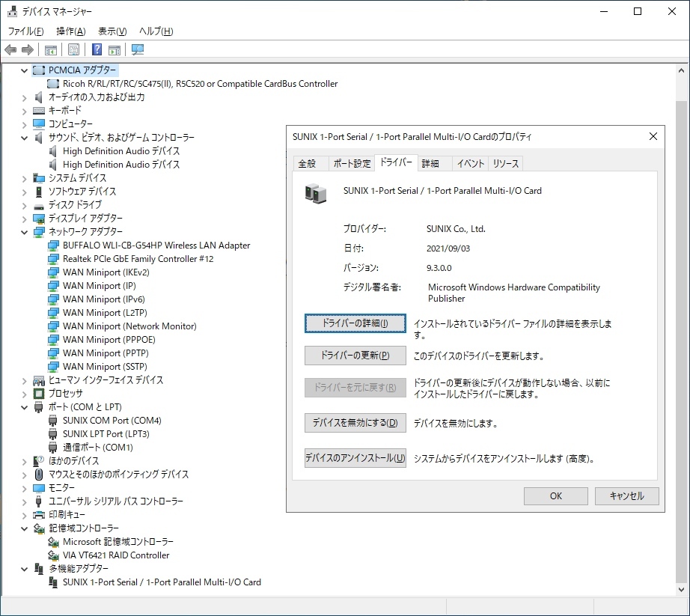Collapse the 記憶域コントローラー node

click(24, 528)
